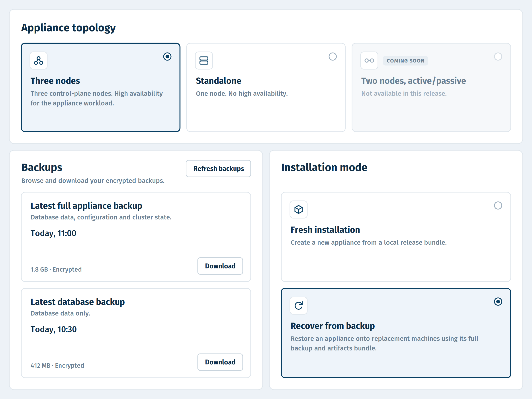532x399 pixels.
Task: Select the Three nodes radio button
Action: pos(167,57)
